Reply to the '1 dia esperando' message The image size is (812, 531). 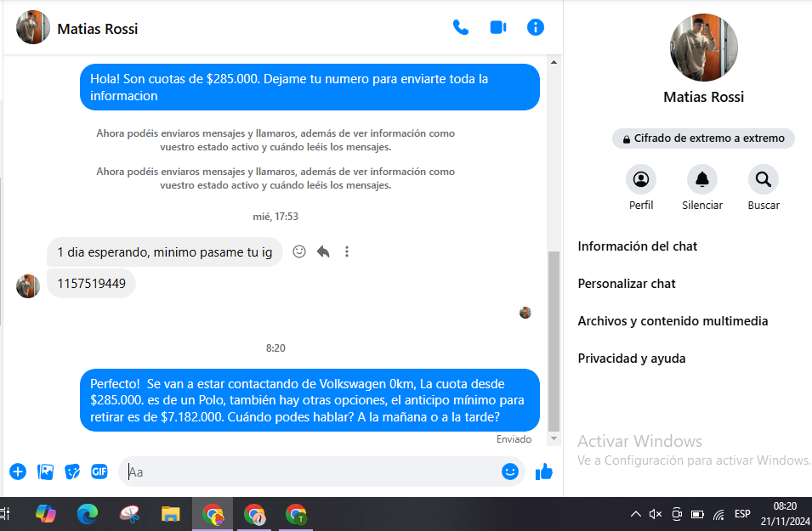point(323,251)
